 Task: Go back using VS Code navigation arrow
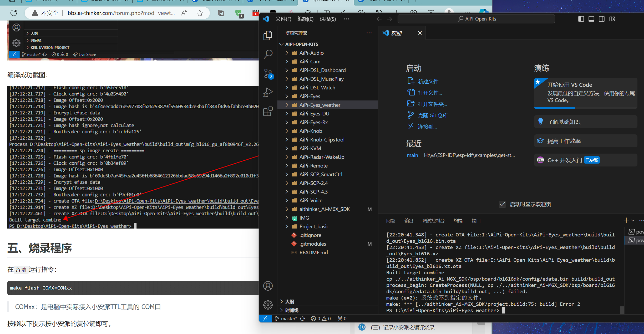point(379,19)
